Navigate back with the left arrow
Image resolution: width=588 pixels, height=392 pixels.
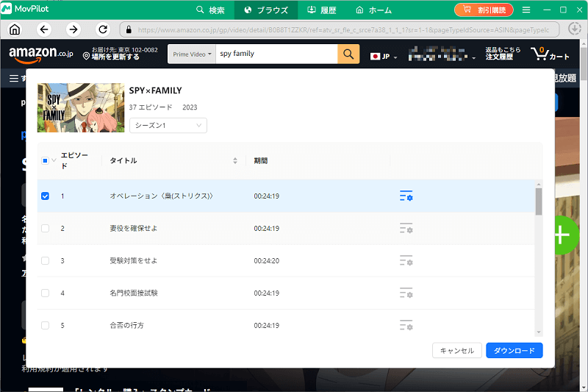44,29
